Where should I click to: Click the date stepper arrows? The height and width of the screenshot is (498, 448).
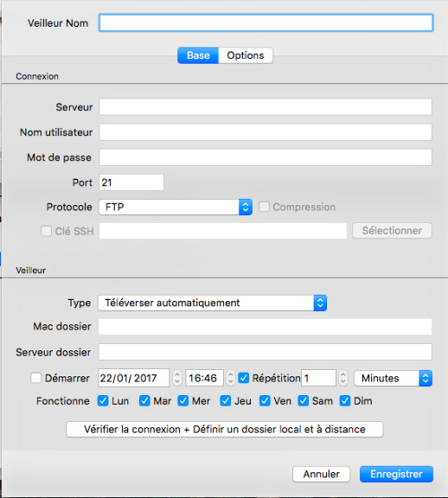point(177,378)
